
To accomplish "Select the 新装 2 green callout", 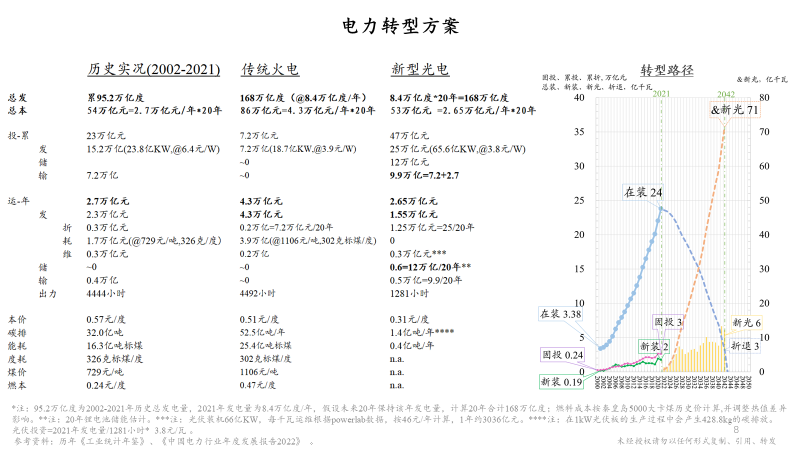I will tap(652, 346).
